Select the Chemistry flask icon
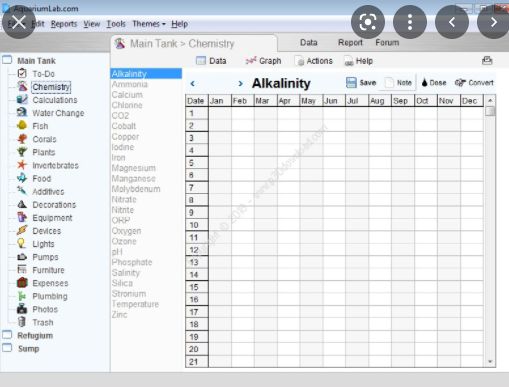The width and height of the screenshot is (509, 387). coord(22,87)
